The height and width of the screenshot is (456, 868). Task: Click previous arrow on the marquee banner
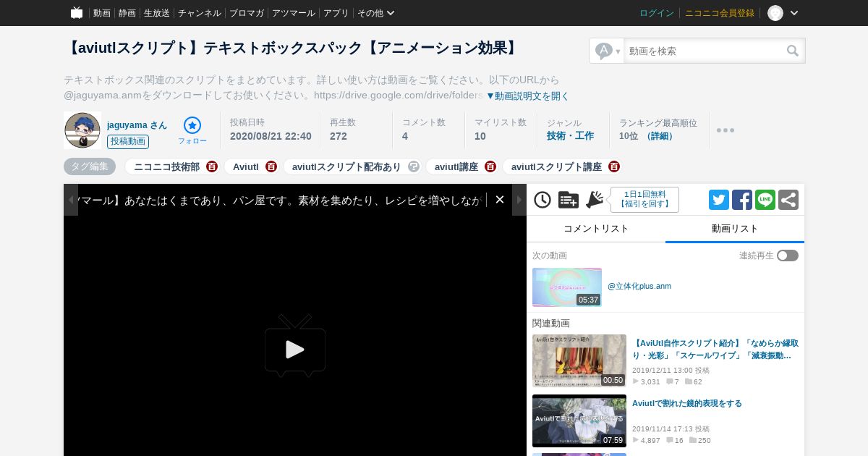pyautogui.click(x=71, y=200)
